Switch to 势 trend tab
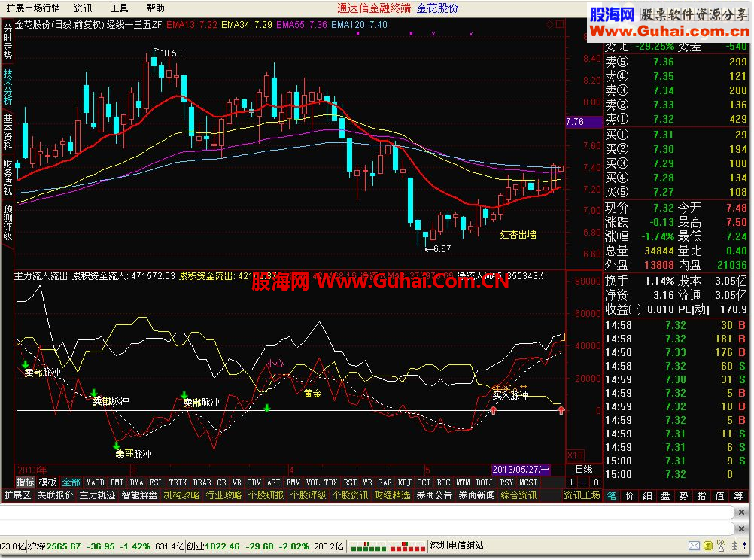Viewport: 754px width, 560px height. click(x=683, y=495)
